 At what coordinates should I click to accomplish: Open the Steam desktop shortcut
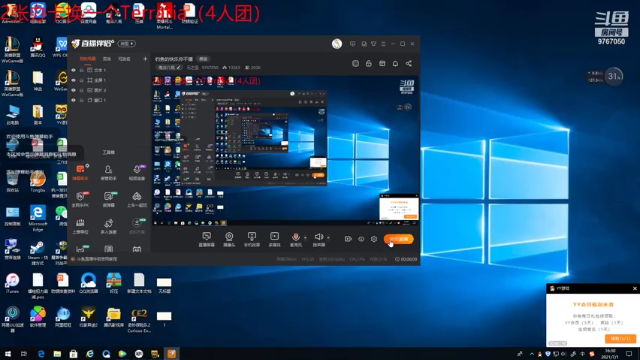pyautogui.click(x=38, y=252)
